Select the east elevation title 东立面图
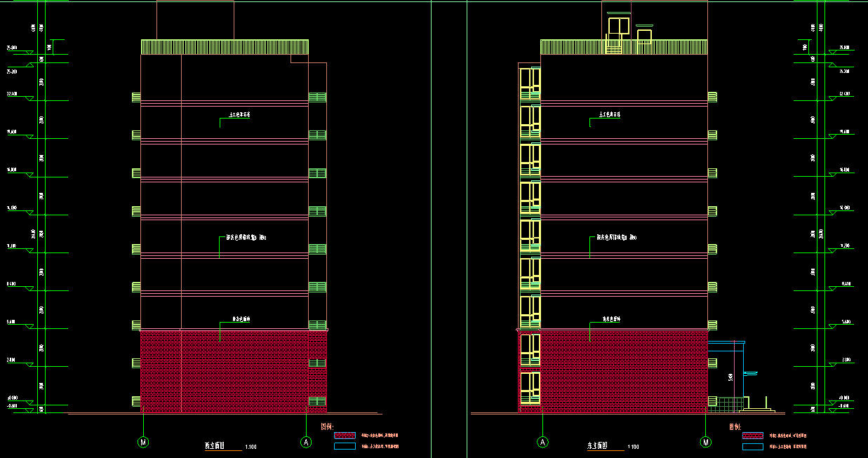Screen dimensions: 868x458 pos(597,445)
